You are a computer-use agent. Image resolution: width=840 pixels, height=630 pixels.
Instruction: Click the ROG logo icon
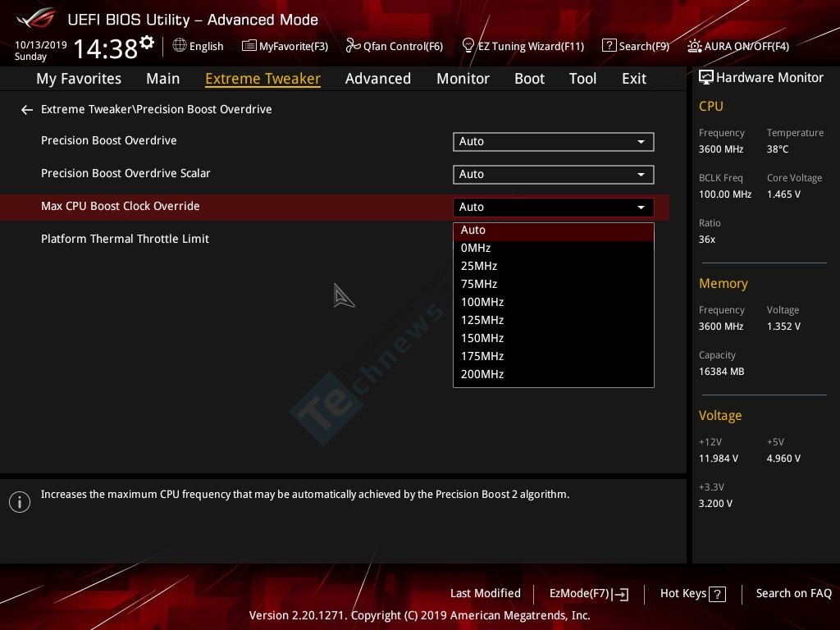[36, 18]
